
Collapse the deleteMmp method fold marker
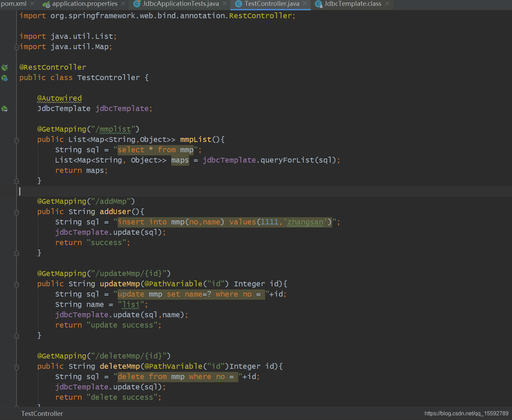(17, 367)
